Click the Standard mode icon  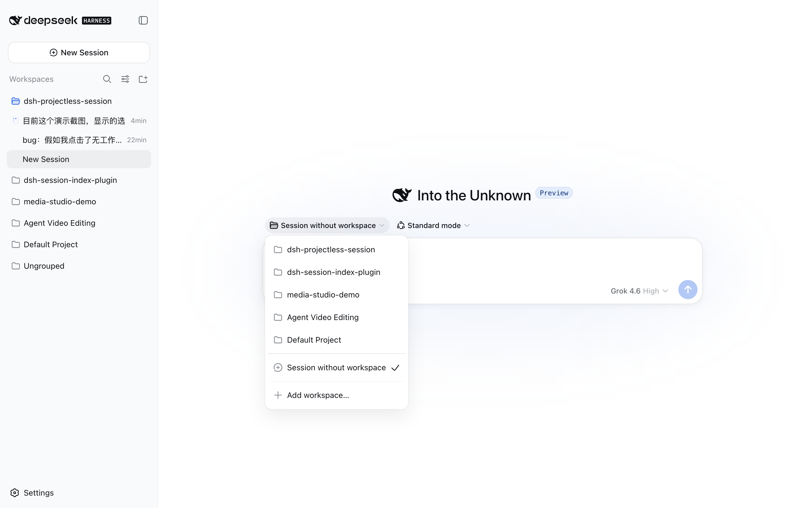point(401,225)
